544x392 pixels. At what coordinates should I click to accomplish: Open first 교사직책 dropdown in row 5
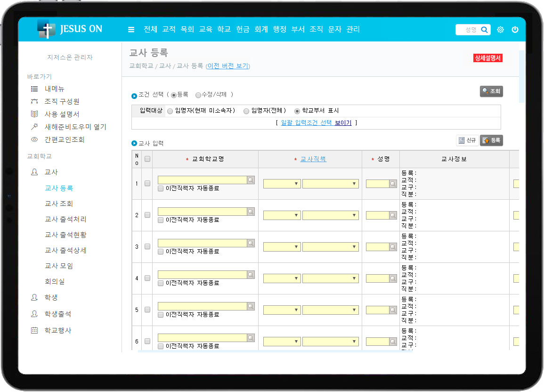coord(282,310)
